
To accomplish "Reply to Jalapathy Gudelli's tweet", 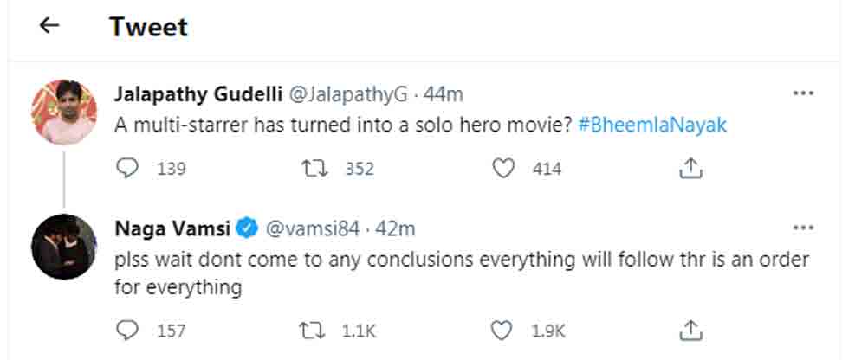I will point(128,169).
